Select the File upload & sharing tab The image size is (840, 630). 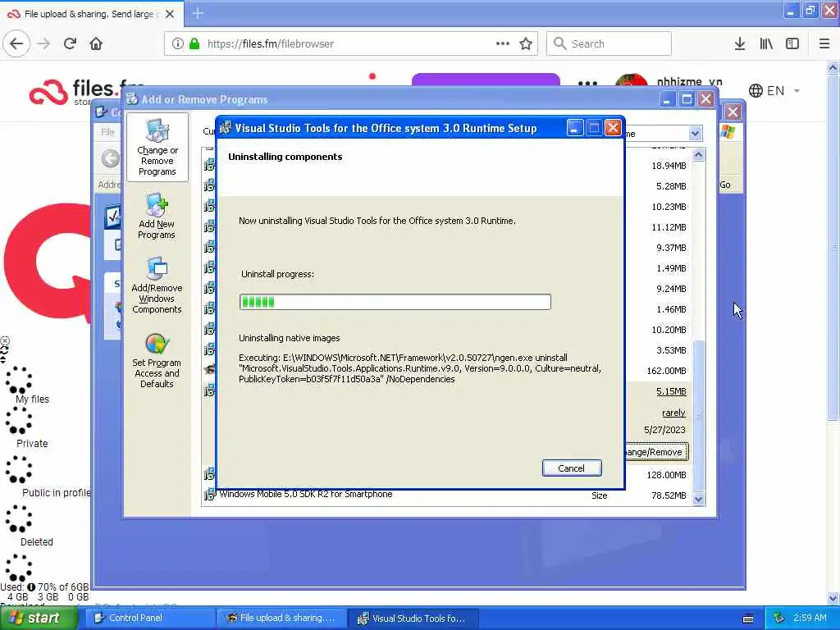[91, 14]
